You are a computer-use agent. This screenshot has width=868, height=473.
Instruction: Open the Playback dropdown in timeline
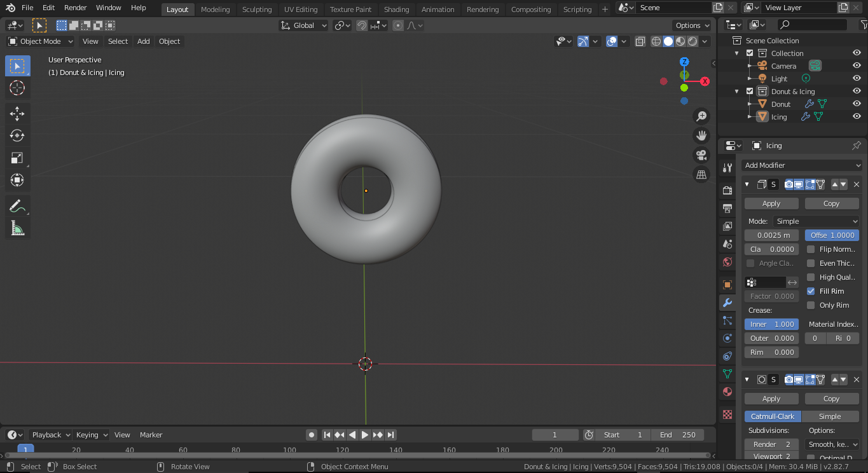tap(50, 435)
